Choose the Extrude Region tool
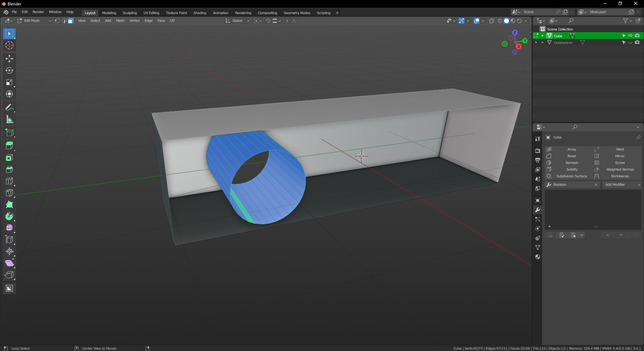Viewport: 644px width, 351px height. click(x=9, y=145)
